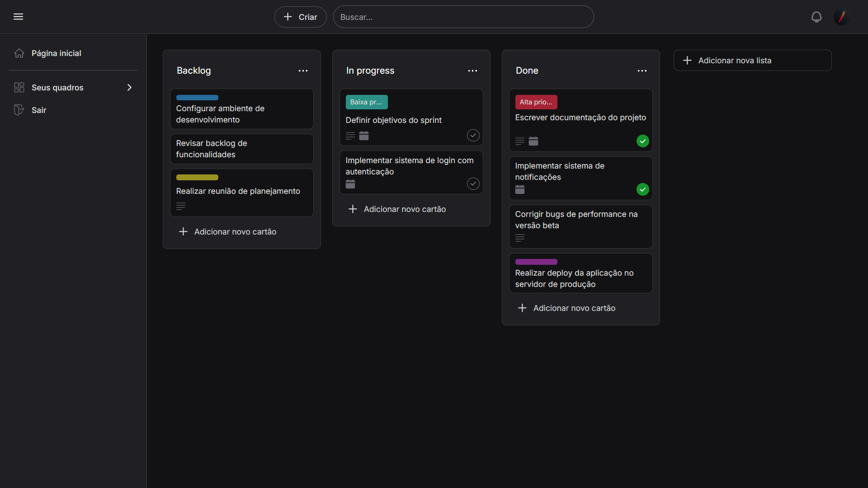This screenshot has height=488, width=868.
Task: Click the boards grid icon
Action: 19,88
